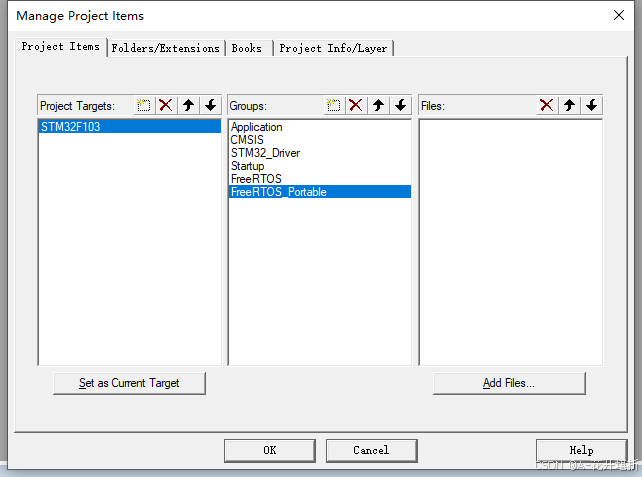The width and height of the screenshot is (642, 477).
Task: Open the Folders/Extensions tab
Action: point(166,48)
